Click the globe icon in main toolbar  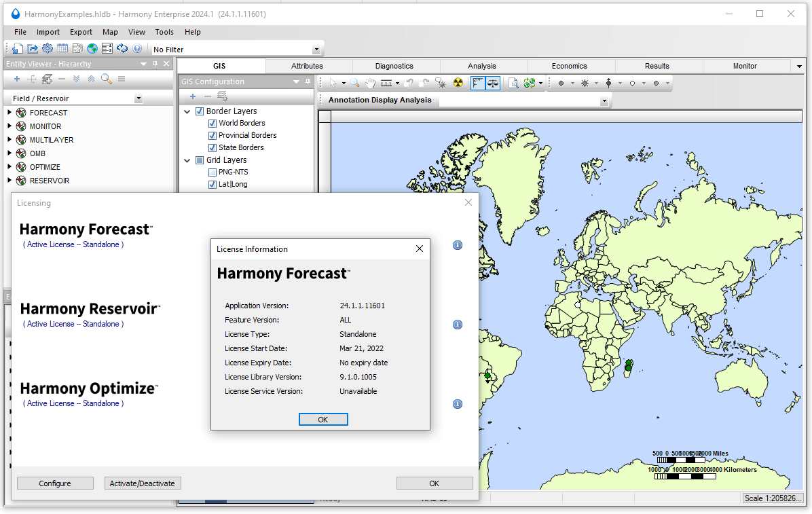93,48
